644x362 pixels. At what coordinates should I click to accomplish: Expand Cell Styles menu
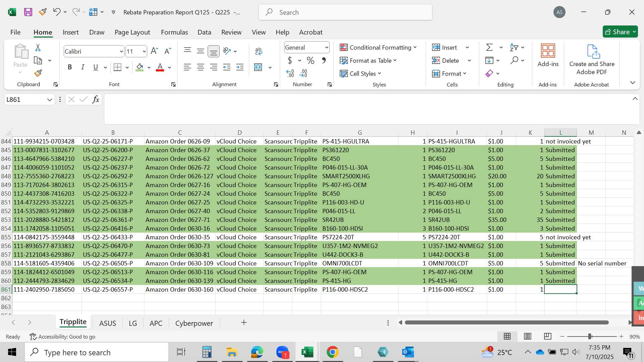[x=360, y=73]
